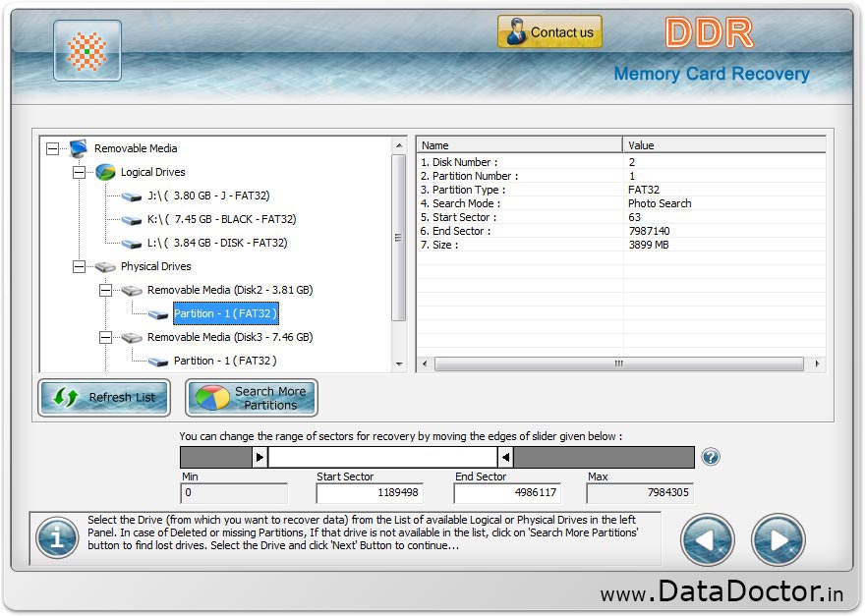
Task: Click the blue question mark help icon
Action: click(x=710, y=456)
